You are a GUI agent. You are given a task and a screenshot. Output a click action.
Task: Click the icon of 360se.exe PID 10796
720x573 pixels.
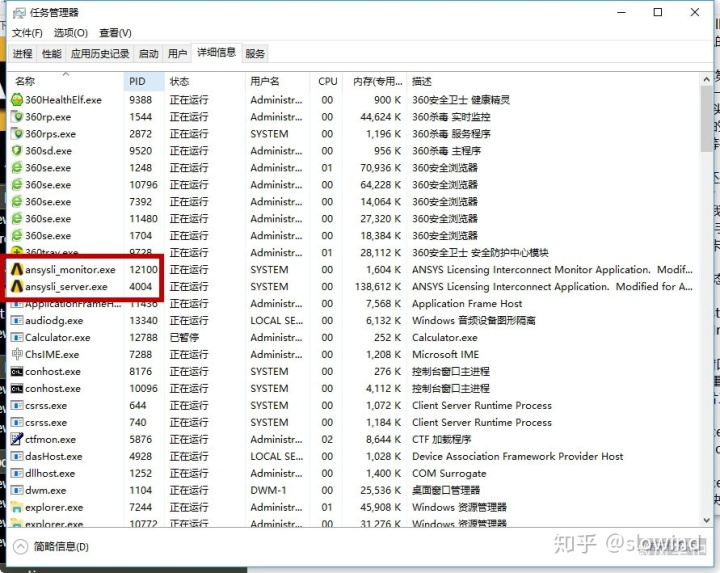point(17,185)
